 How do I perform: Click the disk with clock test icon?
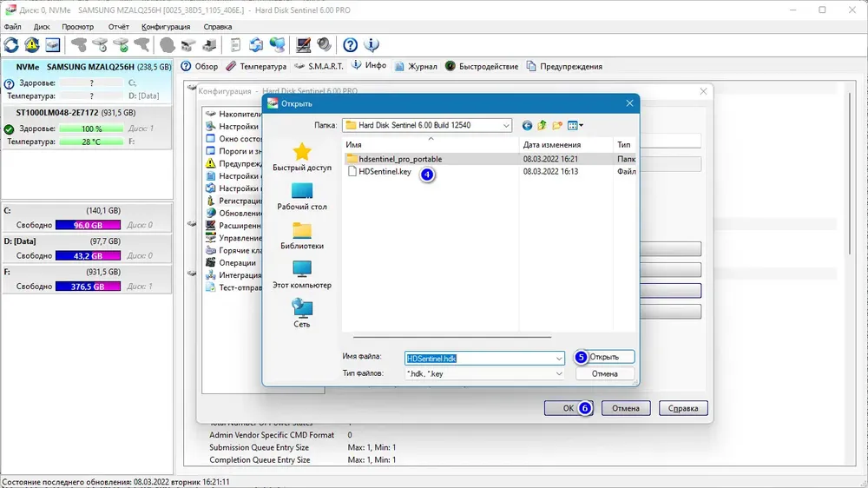click(x=100, y=45)
